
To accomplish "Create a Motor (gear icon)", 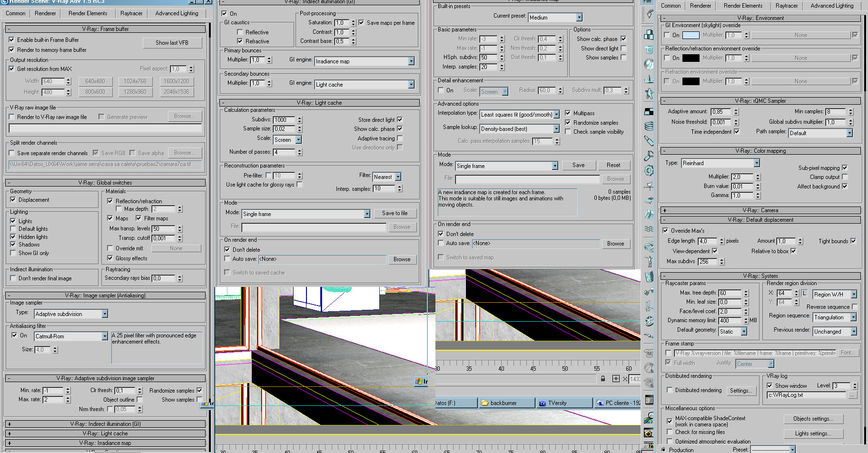I will click(x=649, y=170).
